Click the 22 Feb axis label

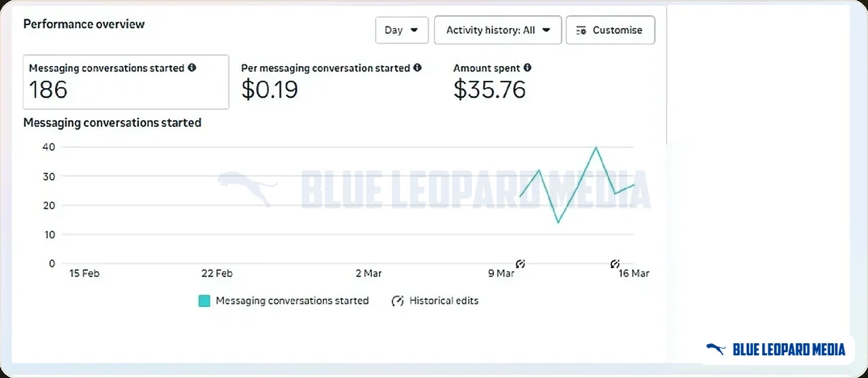pyautogui.click(x=217, y=273)
